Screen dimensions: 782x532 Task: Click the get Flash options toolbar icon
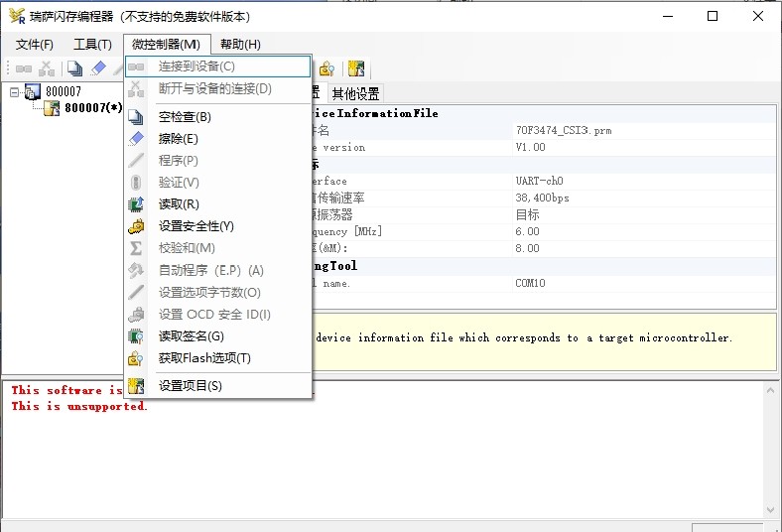coord(326,68)
